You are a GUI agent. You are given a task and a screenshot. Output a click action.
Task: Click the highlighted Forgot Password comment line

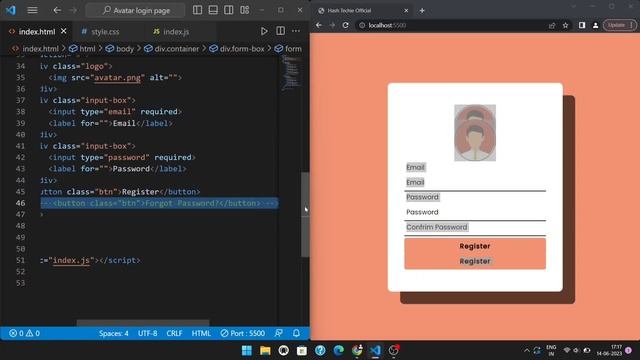(x=159, y=203)
